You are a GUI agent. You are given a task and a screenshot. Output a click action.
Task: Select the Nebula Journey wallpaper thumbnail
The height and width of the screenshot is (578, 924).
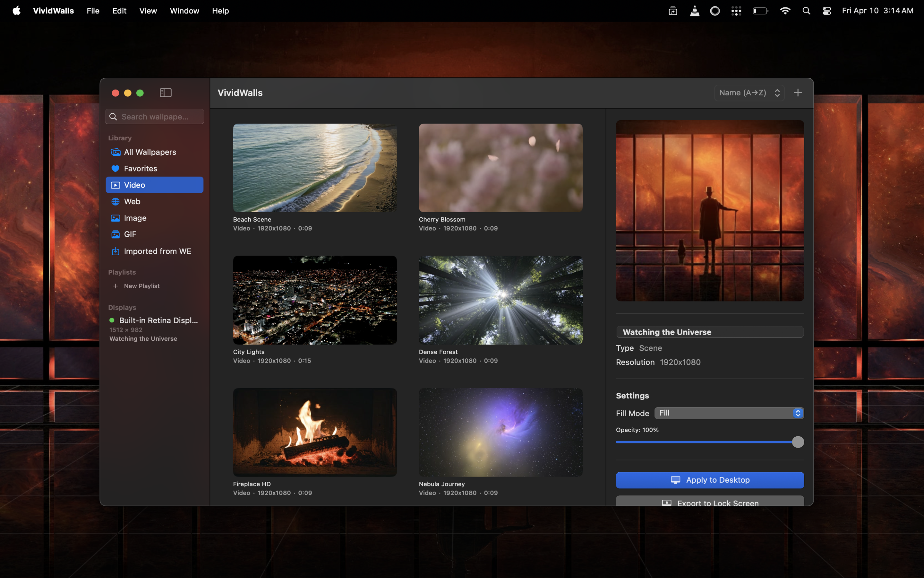tap(501, 432)
